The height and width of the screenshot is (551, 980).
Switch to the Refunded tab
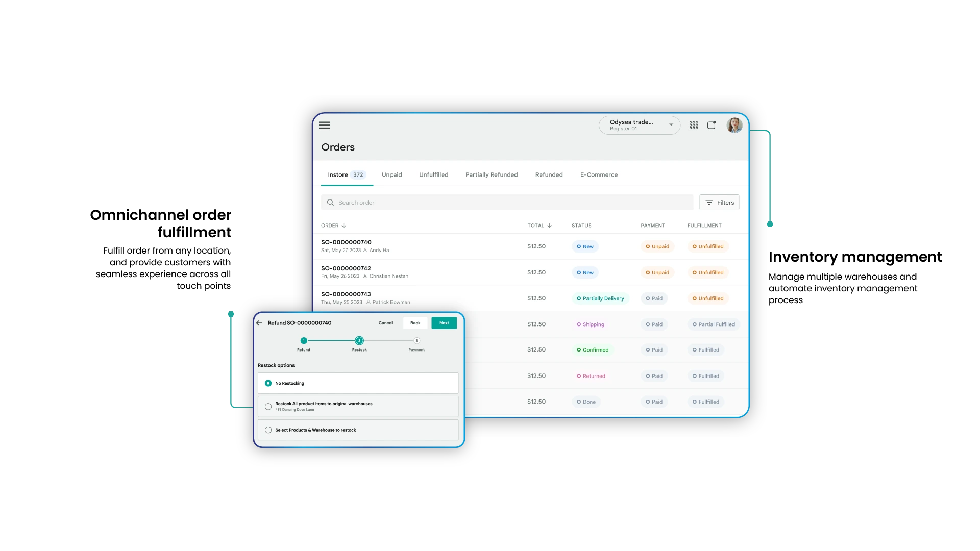click(549, 174)
